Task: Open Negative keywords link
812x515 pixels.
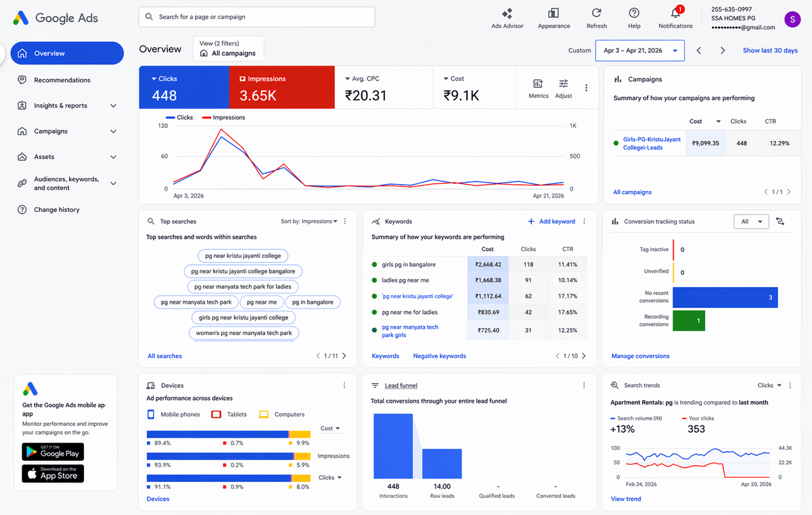Action: pyautogui.click(x=439, y=356)
